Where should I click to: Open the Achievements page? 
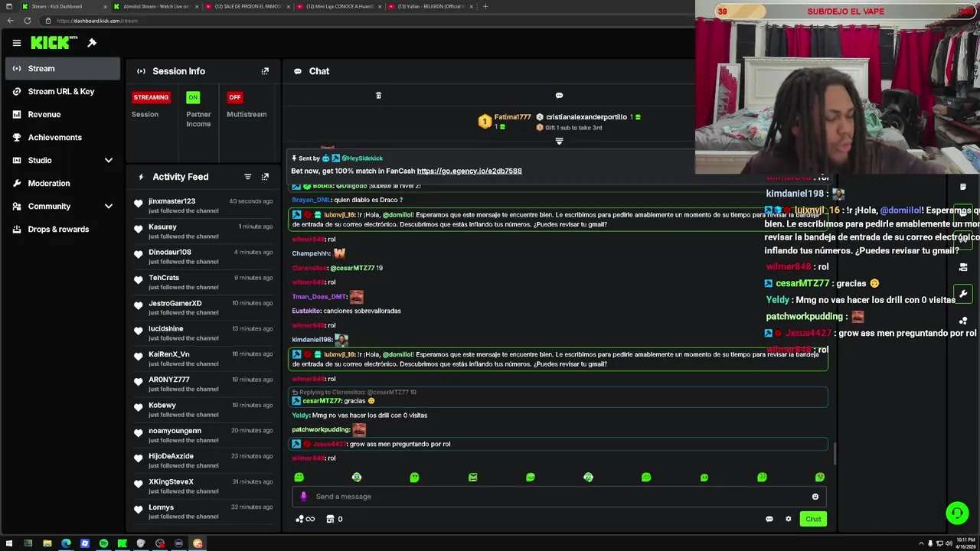(63, 138)
